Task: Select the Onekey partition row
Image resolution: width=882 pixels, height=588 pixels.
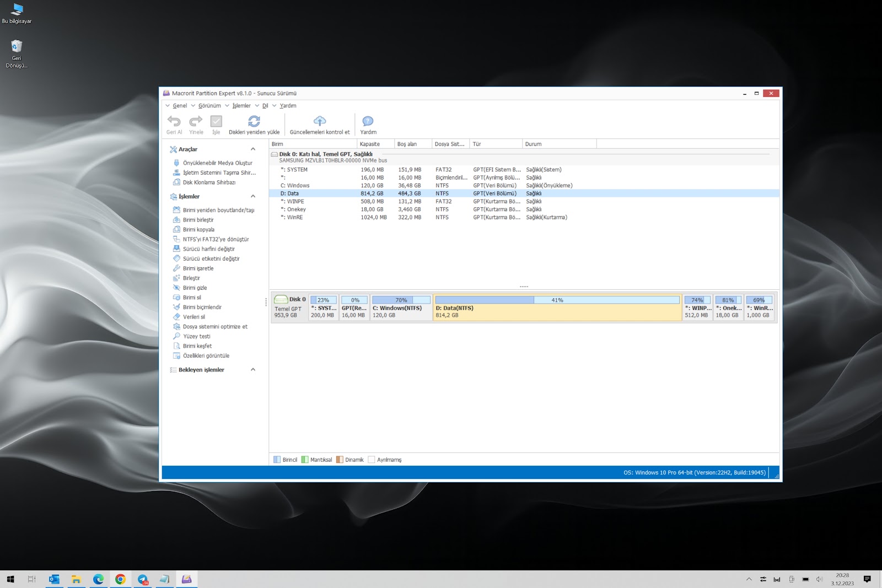Action: 524,209
